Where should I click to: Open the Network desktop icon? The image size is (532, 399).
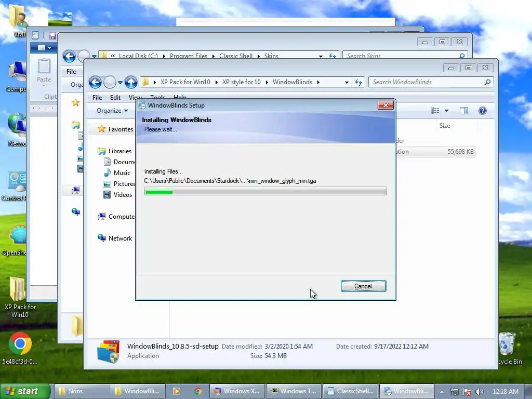pyautogui.click(x=16, y=129)
